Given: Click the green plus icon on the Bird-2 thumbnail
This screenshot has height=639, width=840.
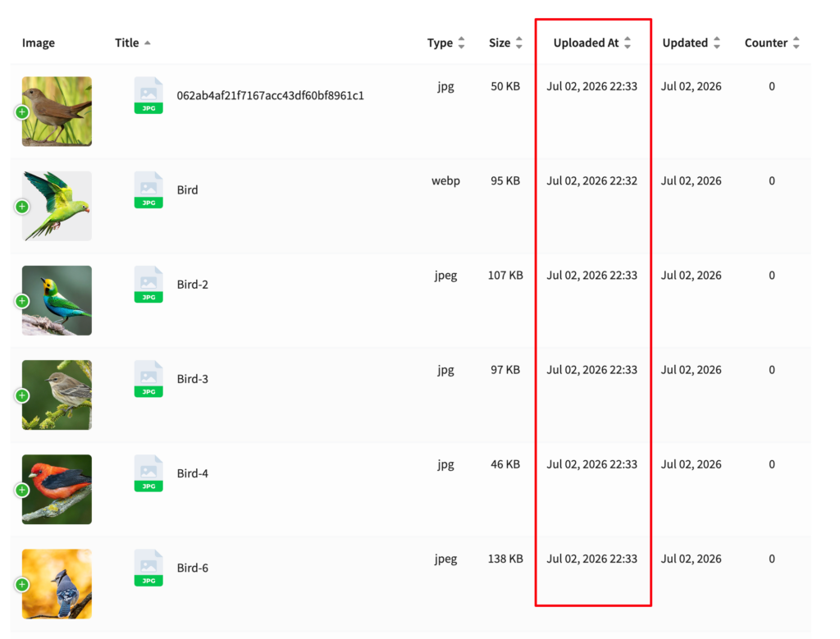Looking at the screenshot, I should pyautogui.click(x=22, y=301).
